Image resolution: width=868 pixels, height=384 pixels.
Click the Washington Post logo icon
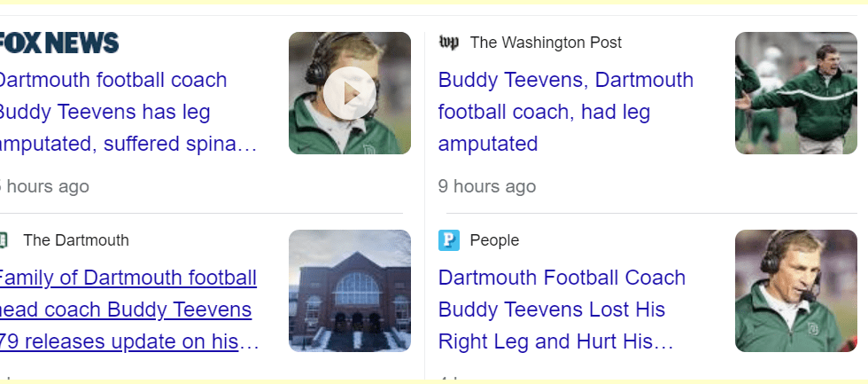[449, 43]
